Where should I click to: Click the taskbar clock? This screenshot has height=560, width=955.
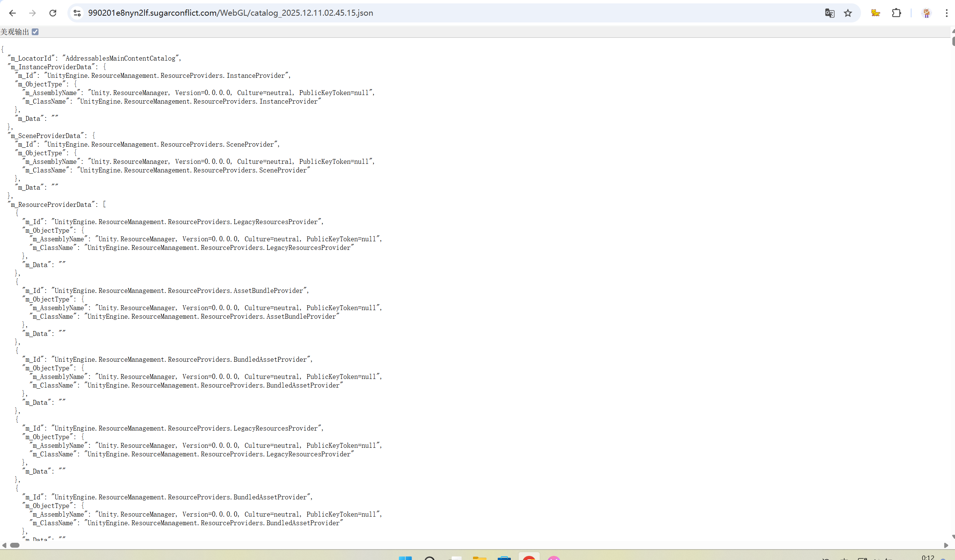(928, 557)
